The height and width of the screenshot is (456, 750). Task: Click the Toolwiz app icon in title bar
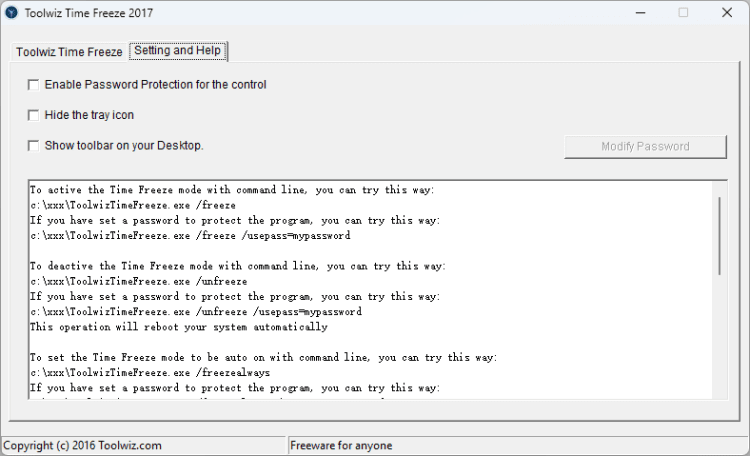[12, 13]
